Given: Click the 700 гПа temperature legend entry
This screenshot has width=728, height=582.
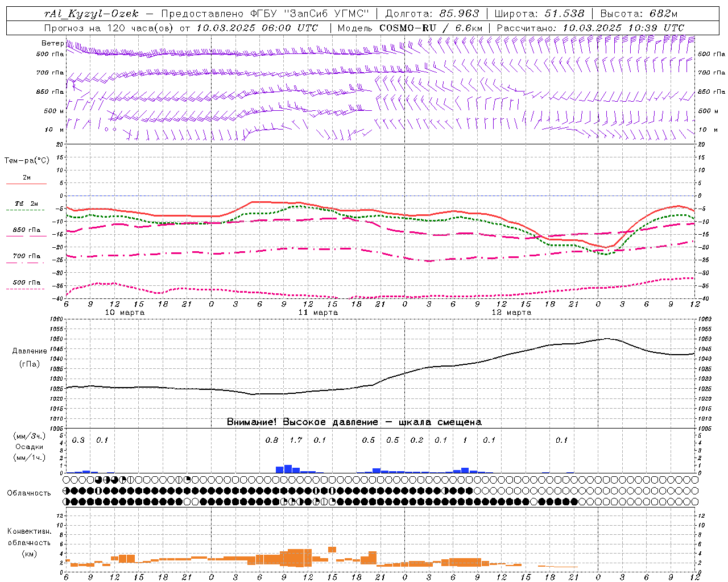Looking at the screenshot, I should (x=26, y=256).
